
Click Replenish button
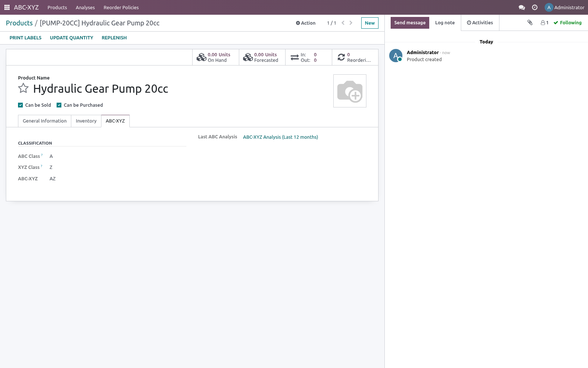[x=114, y=38]
